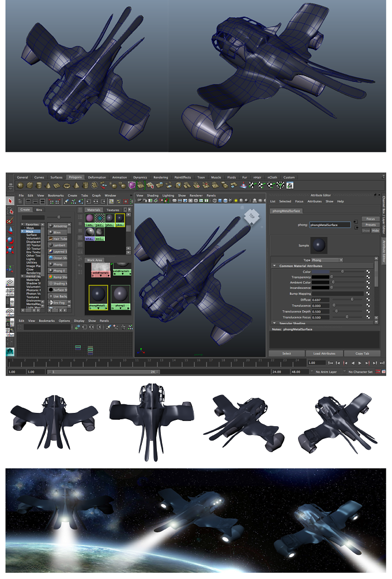Open the No Anim Layer dropdown
The image size is (392, 579).
[326, 372]
